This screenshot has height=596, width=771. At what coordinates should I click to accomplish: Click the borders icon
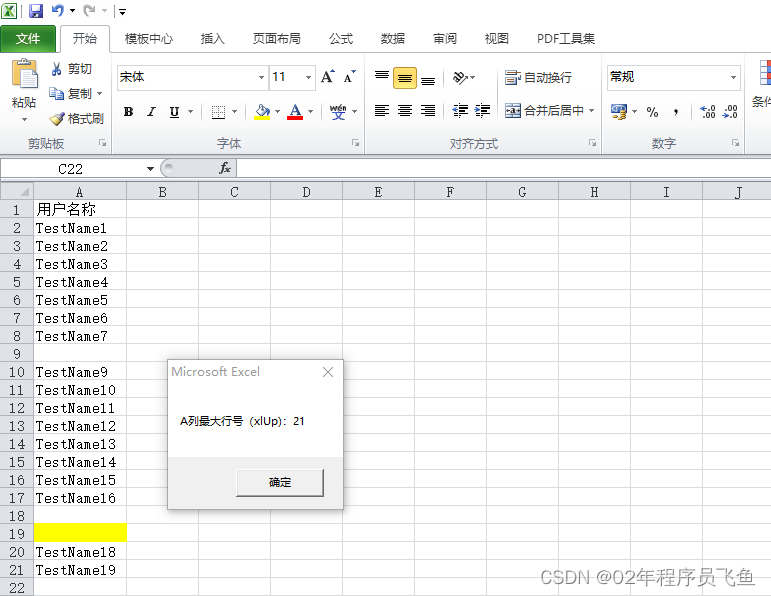(218, 112)
